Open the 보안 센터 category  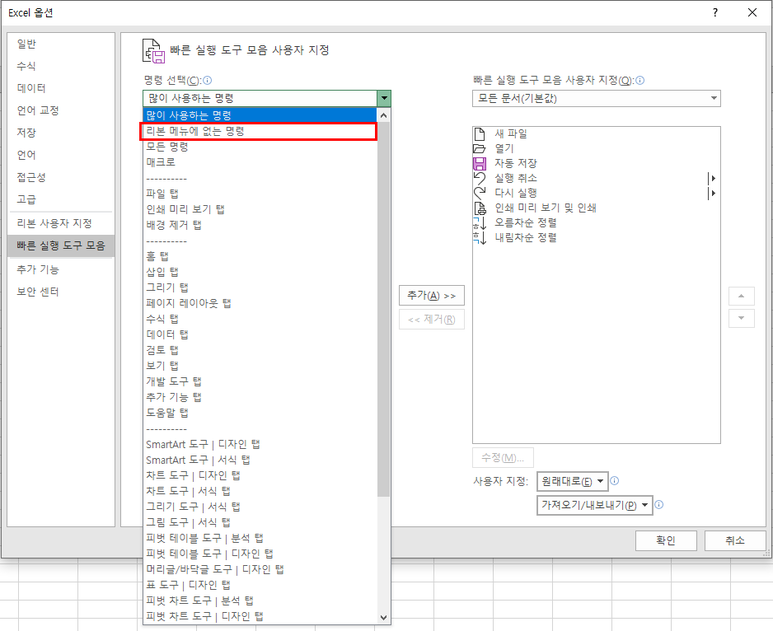click(61, 292)
